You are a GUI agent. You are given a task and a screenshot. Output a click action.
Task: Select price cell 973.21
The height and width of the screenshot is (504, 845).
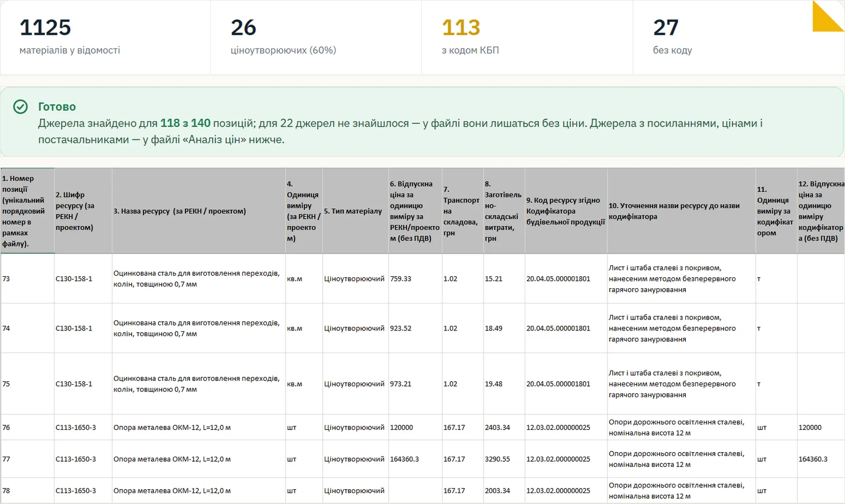415,384
